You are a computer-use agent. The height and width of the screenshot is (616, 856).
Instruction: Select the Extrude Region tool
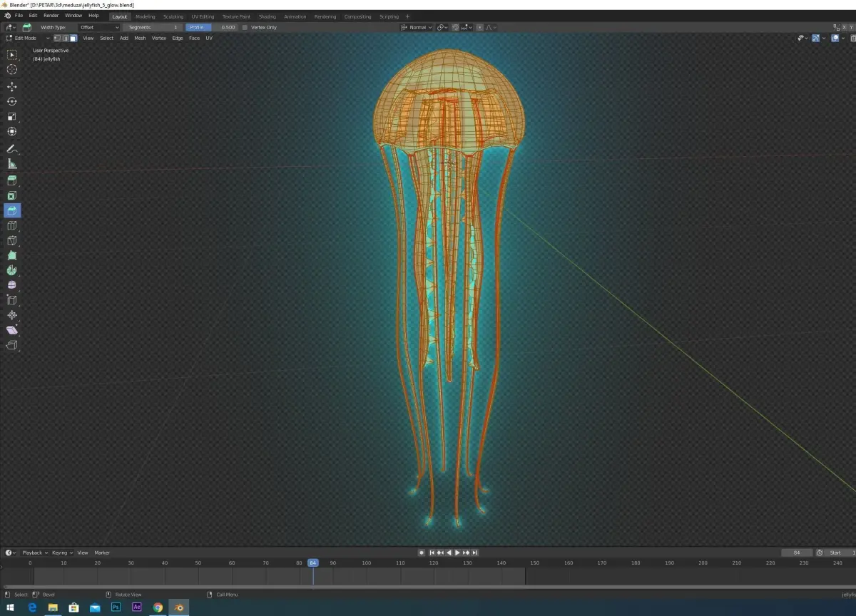click(12, 180)
